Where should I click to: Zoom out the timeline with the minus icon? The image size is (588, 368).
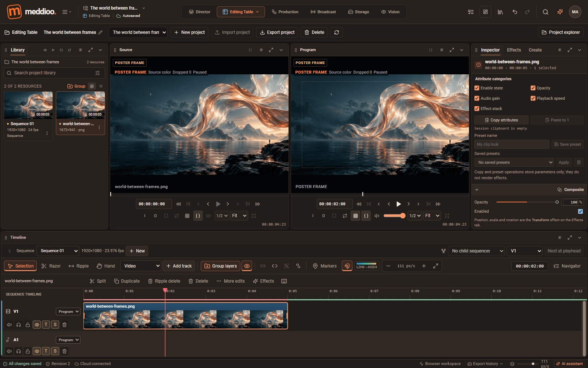[x=388, y=266]
